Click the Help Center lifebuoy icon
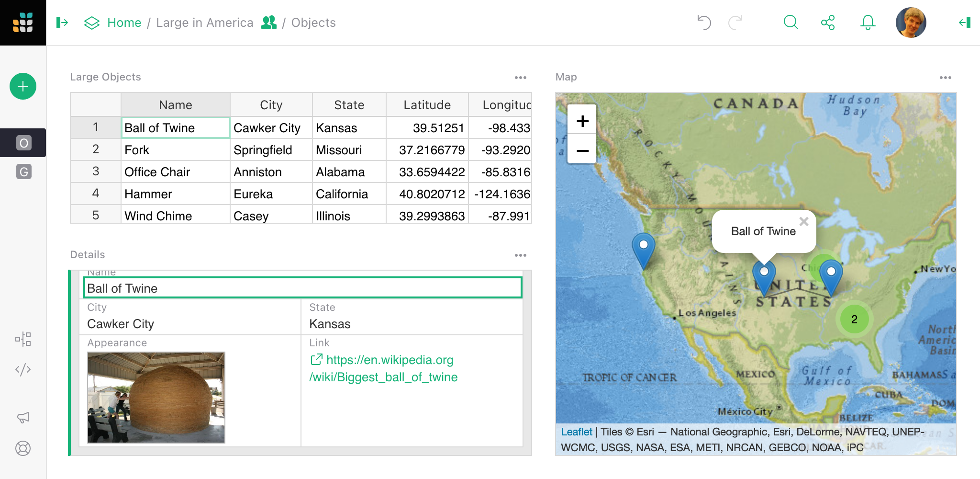 click(23, 448)
